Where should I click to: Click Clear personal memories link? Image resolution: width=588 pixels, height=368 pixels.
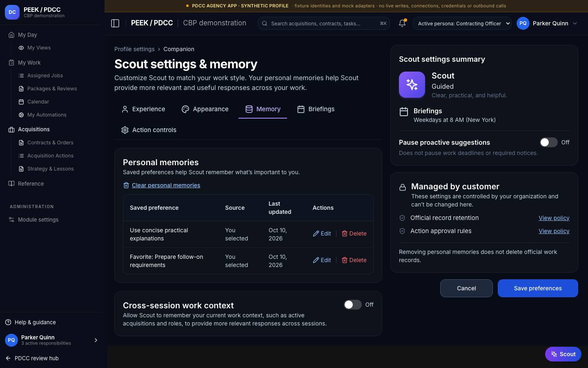point(166,185)
